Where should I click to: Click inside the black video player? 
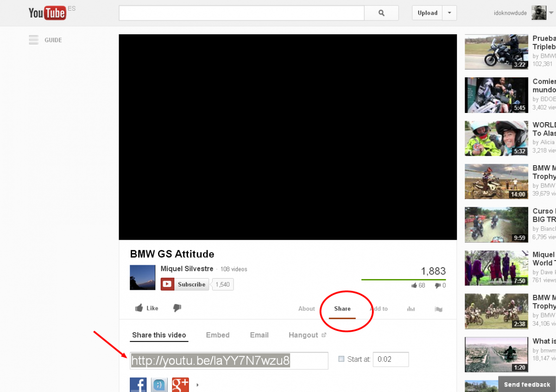(288, 137)
